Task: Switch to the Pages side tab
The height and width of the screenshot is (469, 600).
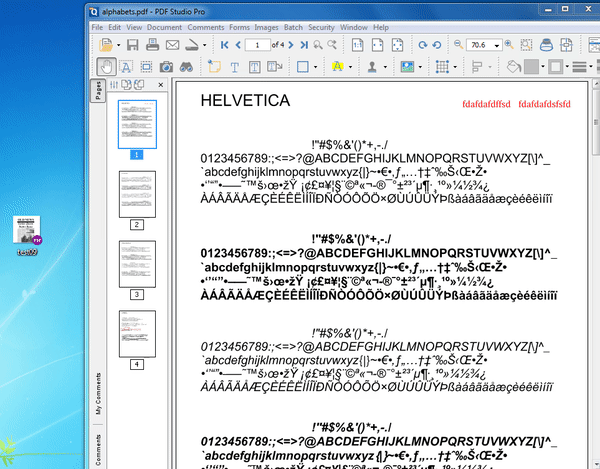Action: click(x=98, y=91)
